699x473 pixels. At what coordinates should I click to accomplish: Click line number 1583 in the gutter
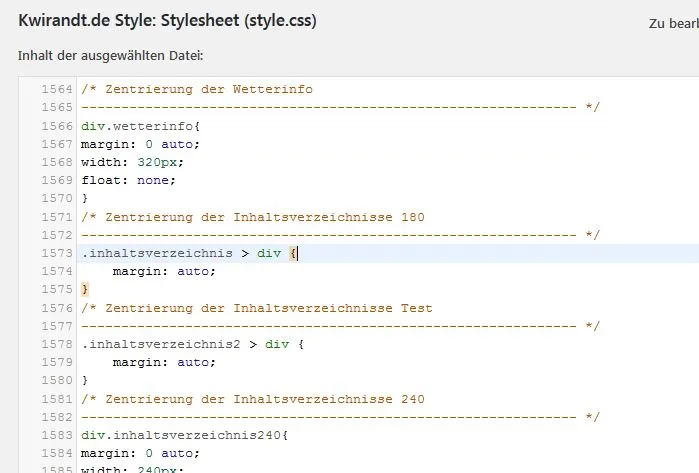tap(57, 435)
